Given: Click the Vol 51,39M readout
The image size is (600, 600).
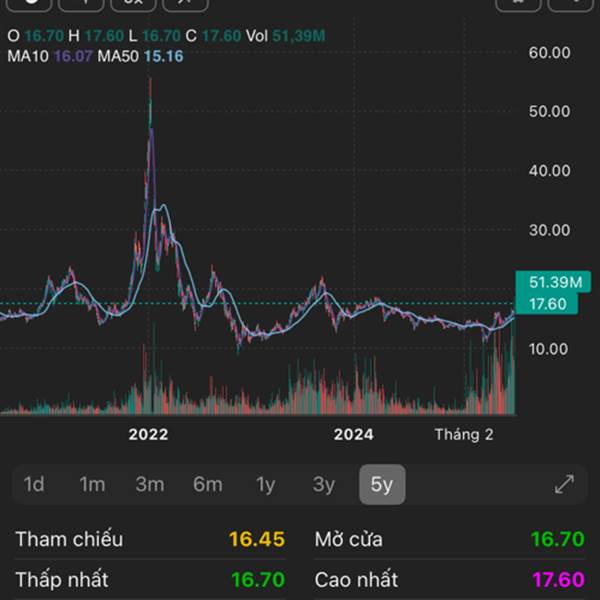Looking at the screenshot, I should [x=285, y=36].
